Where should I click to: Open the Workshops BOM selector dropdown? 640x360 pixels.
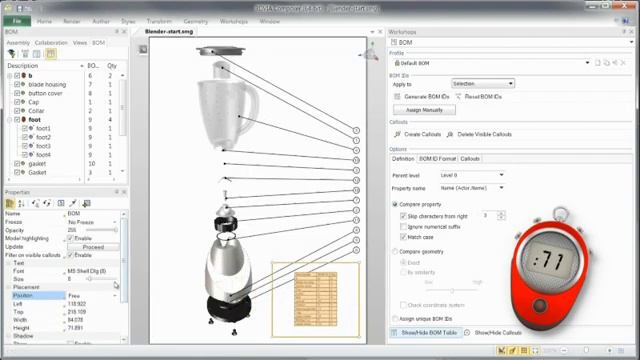click(x=631, y=42)
